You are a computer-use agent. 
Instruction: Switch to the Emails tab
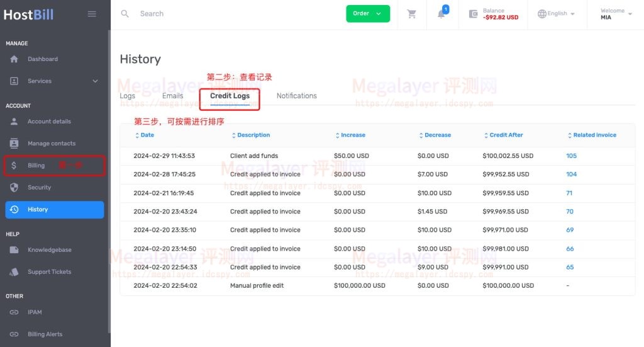[x=172, y=96]
